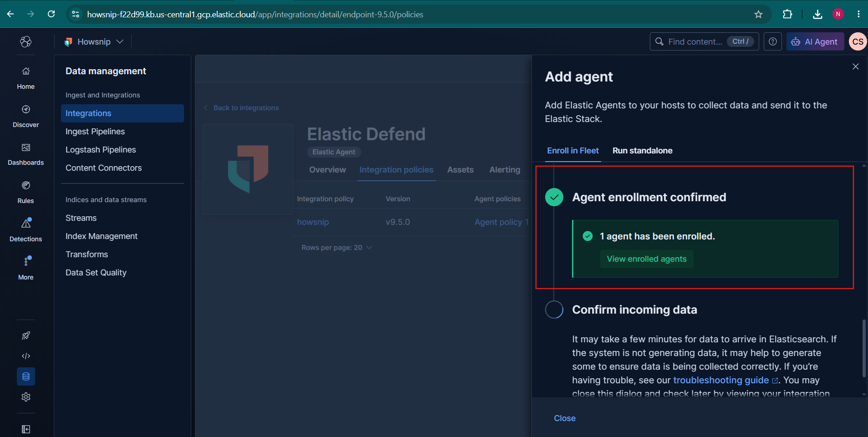Go to Home in the side navigation

pyautogui.click(x=26, y=78)
